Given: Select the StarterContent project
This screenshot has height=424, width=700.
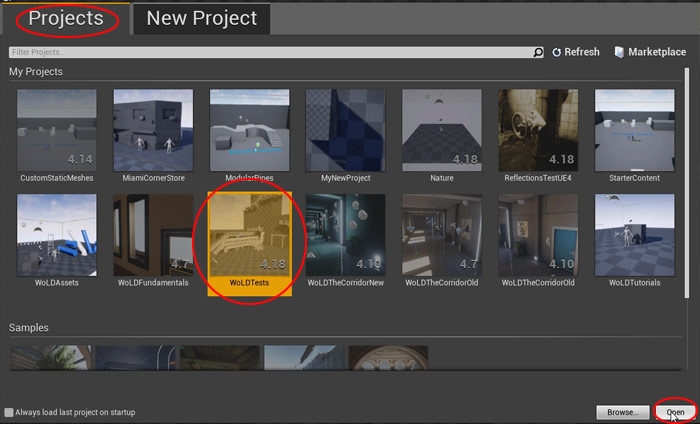Looking at the screenshot, I should [634, 129].
